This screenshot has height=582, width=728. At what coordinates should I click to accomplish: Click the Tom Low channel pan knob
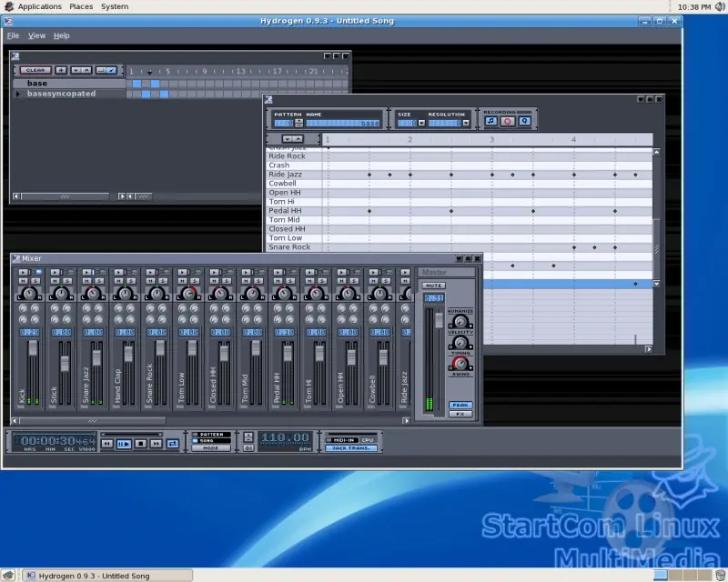coord(188,294)
